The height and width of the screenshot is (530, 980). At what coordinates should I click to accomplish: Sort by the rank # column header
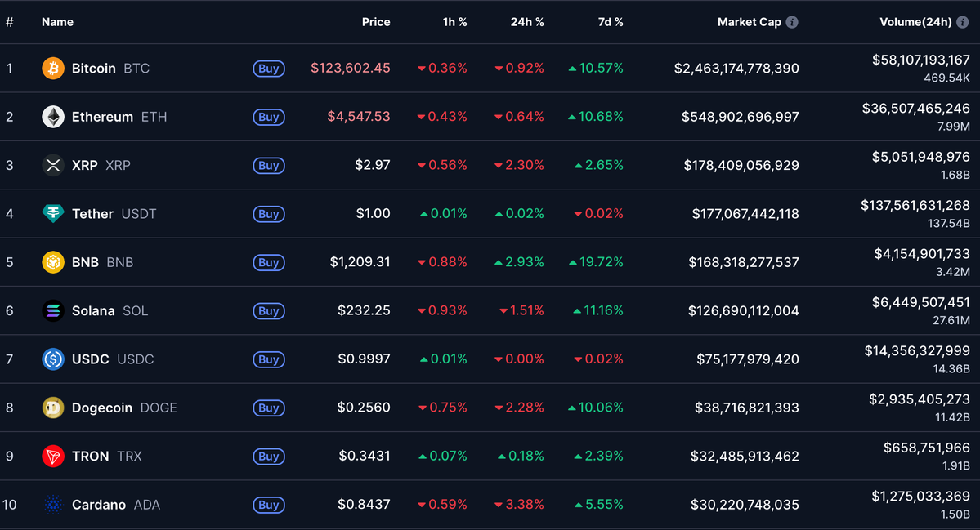[10, 22]
